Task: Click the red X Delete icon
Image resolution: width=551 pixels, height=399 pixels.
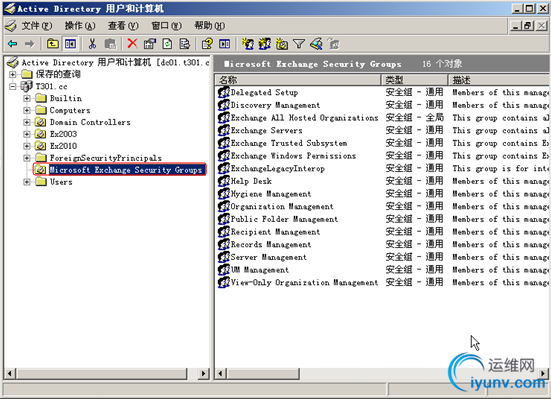Action: 132,44
